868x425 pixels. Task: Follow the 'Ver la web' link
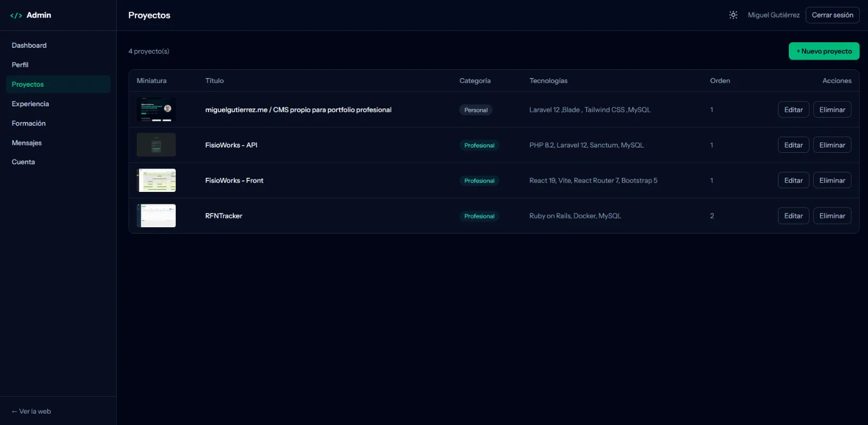31,411
